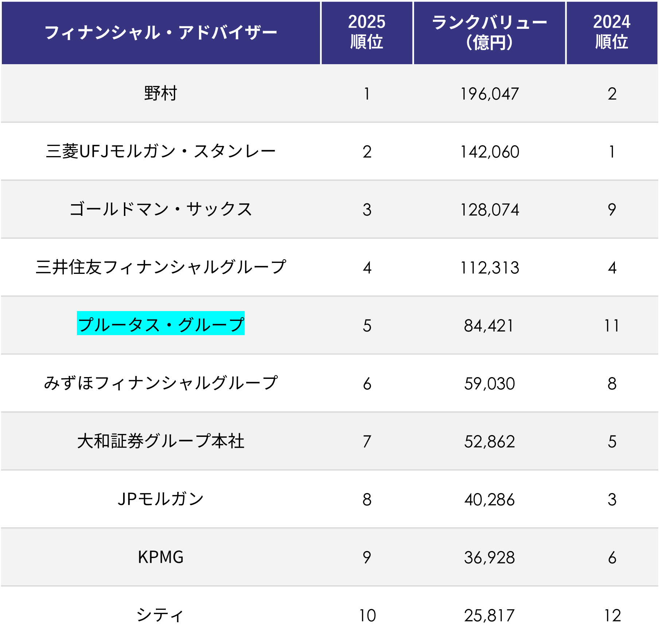Click the 142,060 value cell

[489, 152]
